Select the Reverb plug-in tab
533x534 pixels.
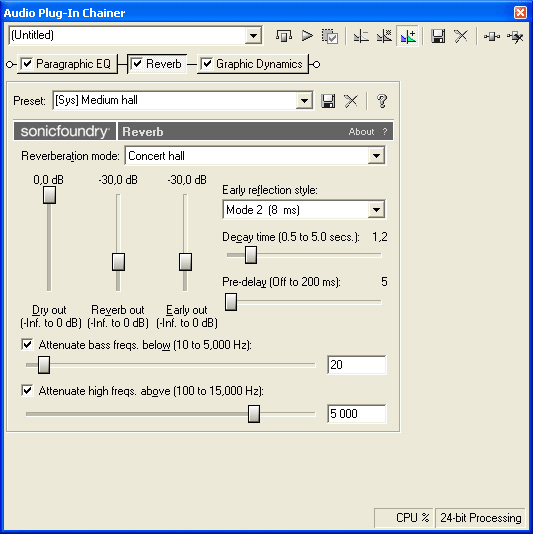click(157, 64)
